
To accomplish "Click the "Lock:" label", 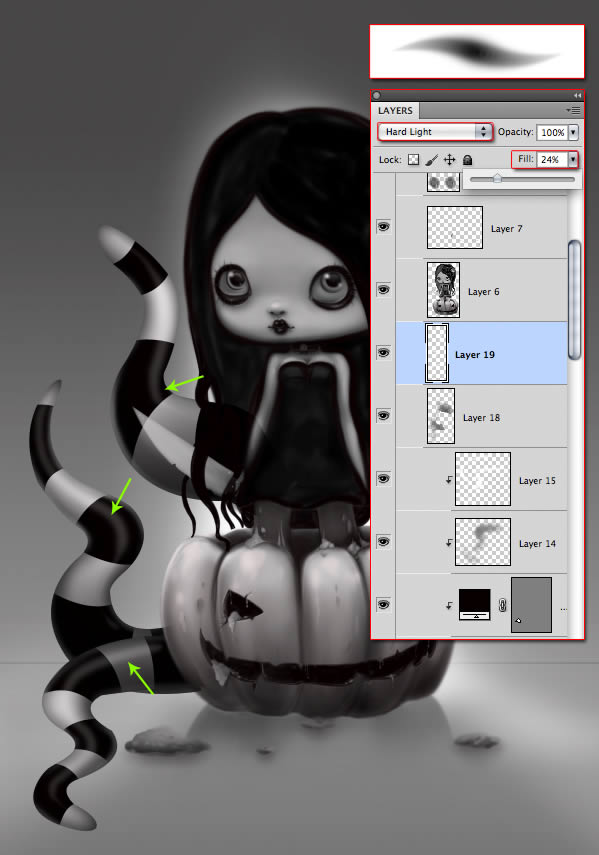I will coord(390,160).
